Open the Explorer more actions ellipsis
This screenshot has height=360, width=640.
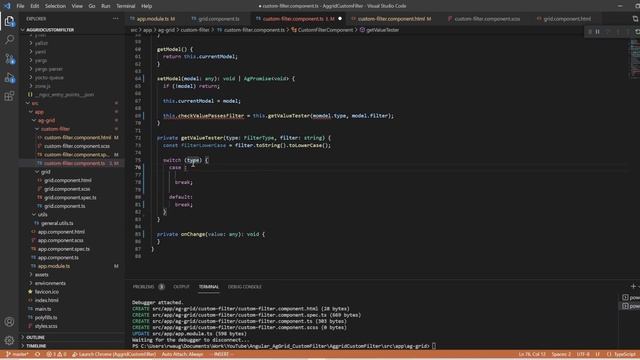pyautogui.click(x=116, y=19)
